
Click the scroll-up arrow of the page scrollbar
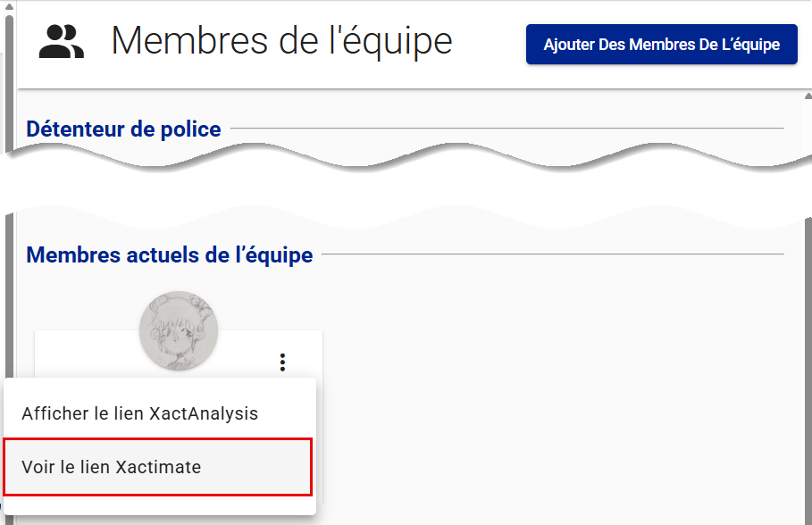(x=808, y=96)
